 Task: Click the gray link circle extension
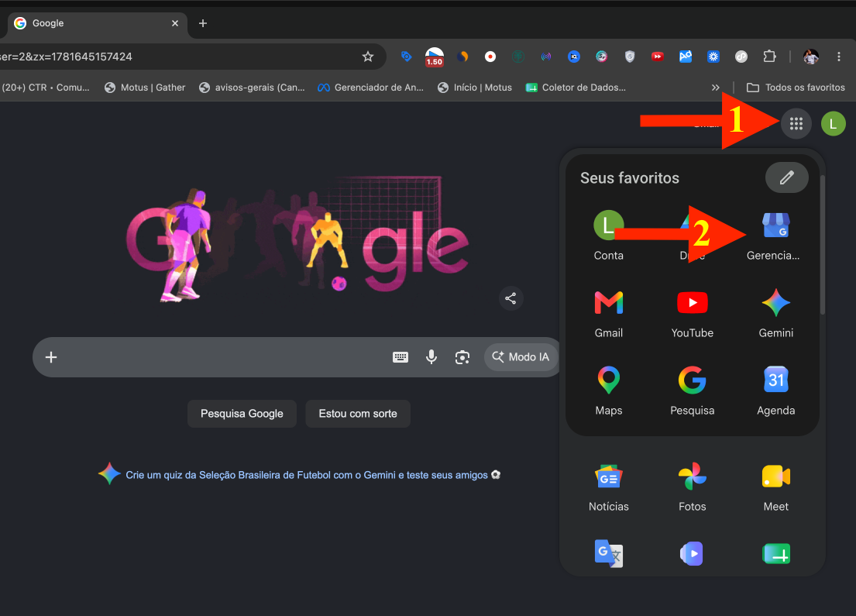click(x=741, y=57)
